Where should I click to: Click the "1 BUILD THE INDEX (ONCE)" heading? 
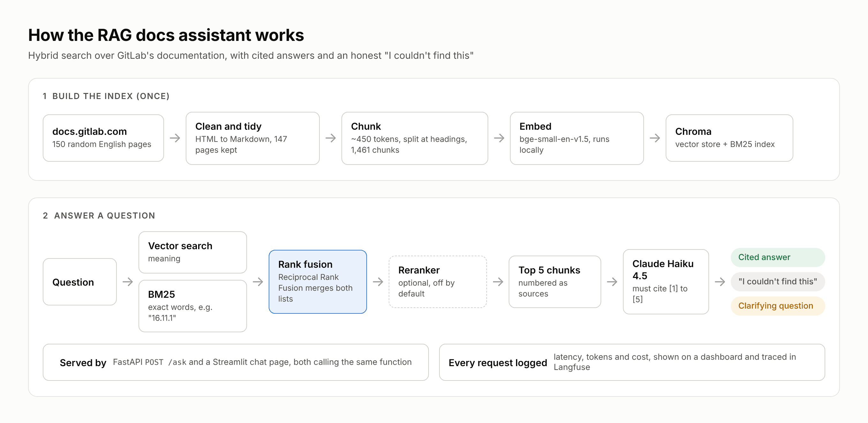click(106, 96)
